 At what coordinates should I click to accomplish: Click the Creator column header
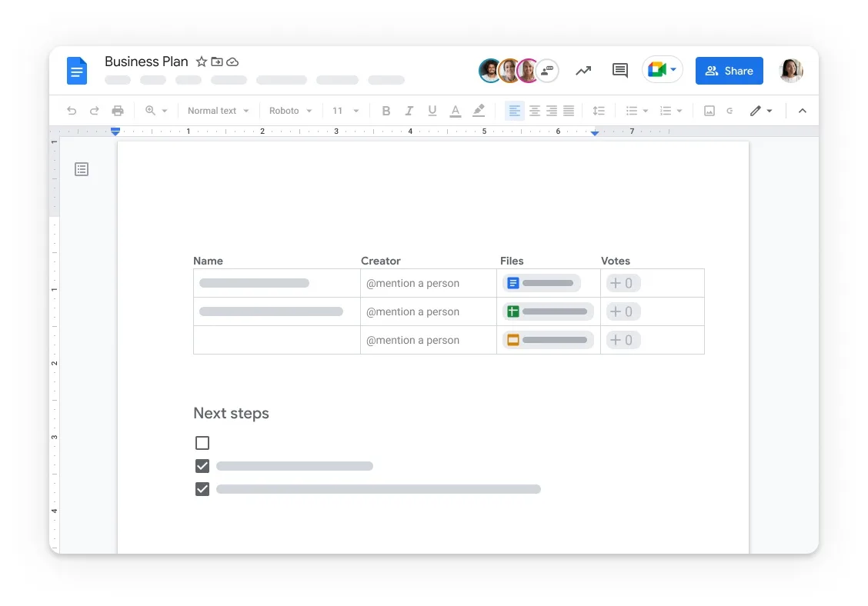[380, 261]
